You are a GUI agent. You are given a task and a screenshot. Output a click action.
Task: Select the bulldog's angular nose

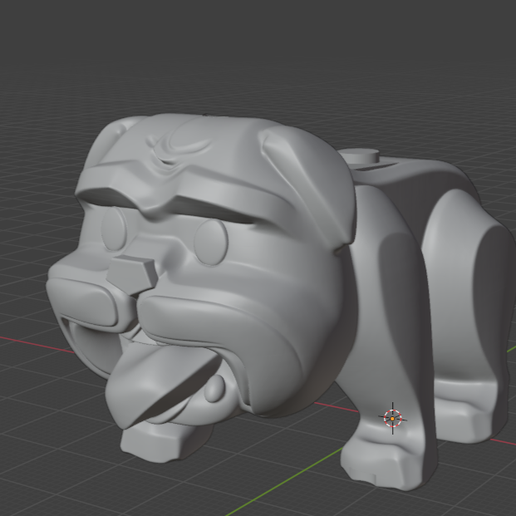point(133,276)
